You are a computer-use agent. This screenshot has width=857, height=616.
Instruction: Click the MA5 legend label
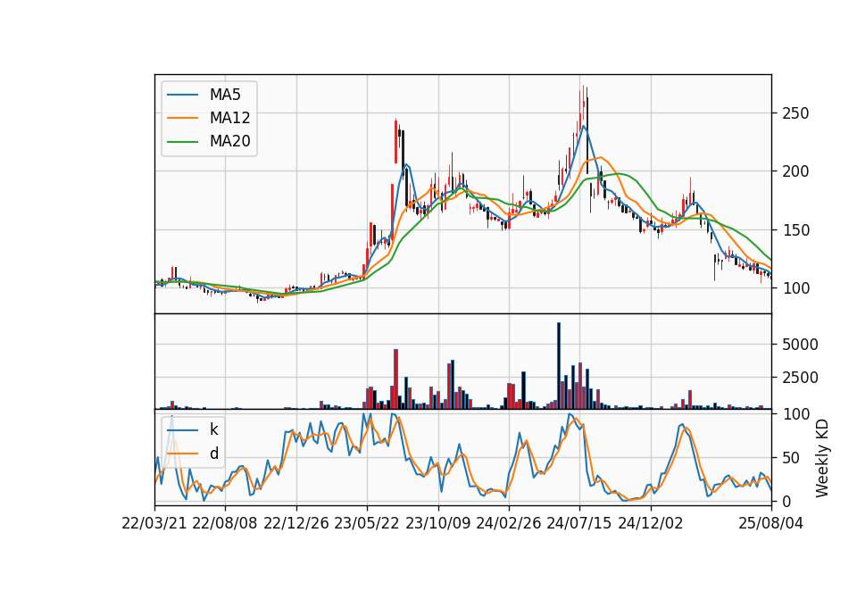(x=225, y=95)
